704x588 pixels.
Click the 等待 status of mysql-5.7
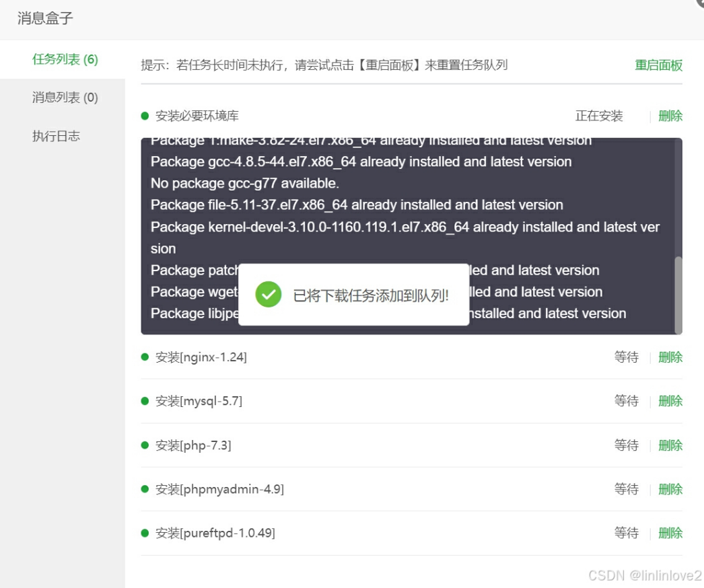627,401
